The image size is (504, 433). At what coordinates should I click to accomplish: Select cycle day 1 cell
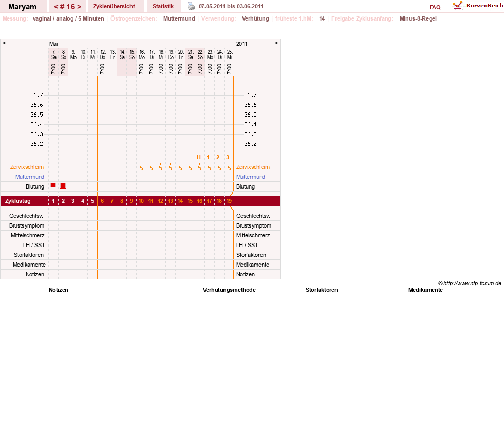53,201
